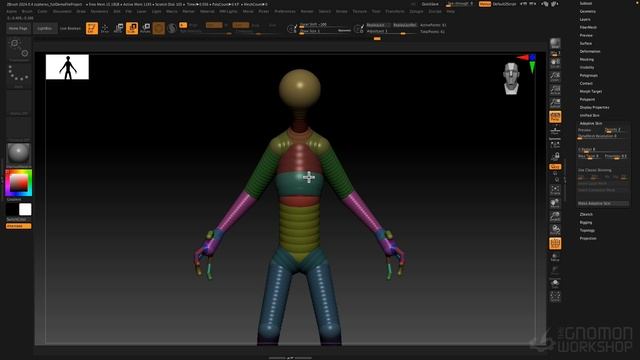Viewport: 640px width, 360px height.
Task: Toggle Solo mode
Action: pyautogui.click(x=555, y=284)
